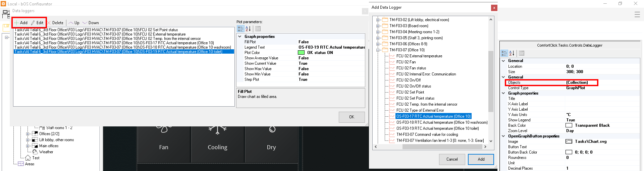The image size is (644, 171).
Task: Open the hamburger menu icon
Action: point(637,14)
